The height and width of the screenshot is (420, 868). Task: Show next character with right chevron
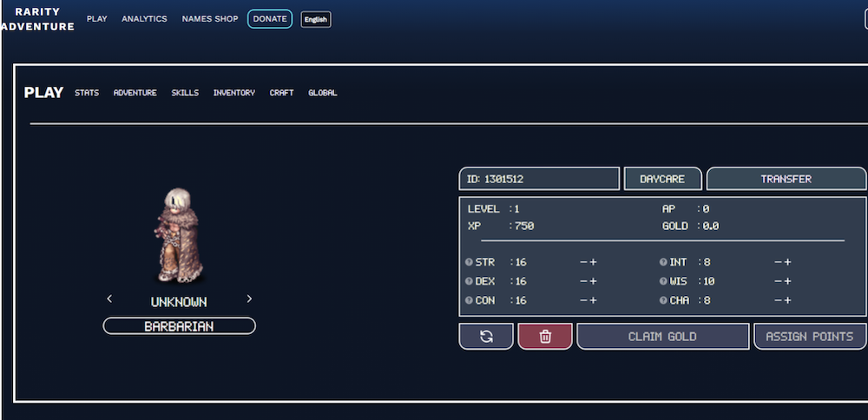pos(249,299)
